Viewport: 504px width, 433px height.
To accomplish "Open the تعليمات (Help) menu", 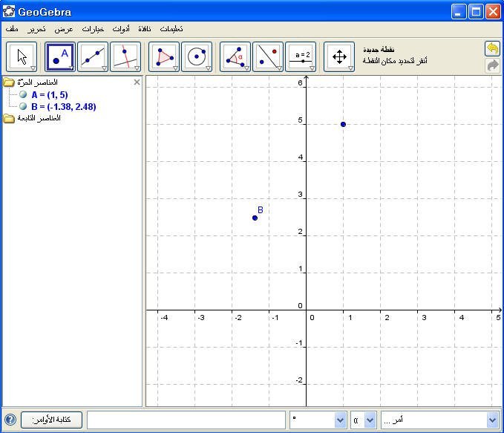I will [171, 29].
